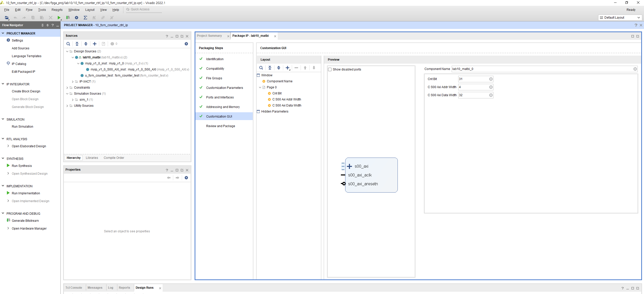Open Sources panel settings gear

tap(186, 44)
